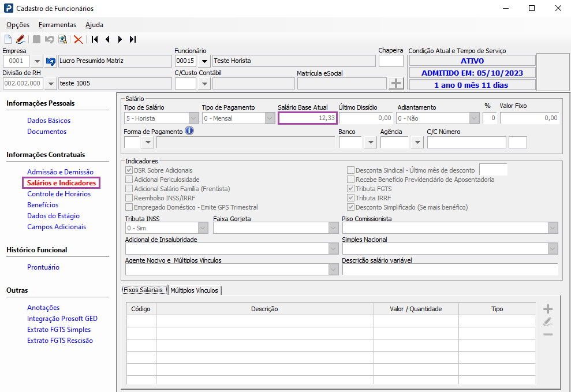Click the info icon next to Forma de Pagamento
Image resolution: width=571 pixels, height=392 pixels.
(x=189, y=131)
